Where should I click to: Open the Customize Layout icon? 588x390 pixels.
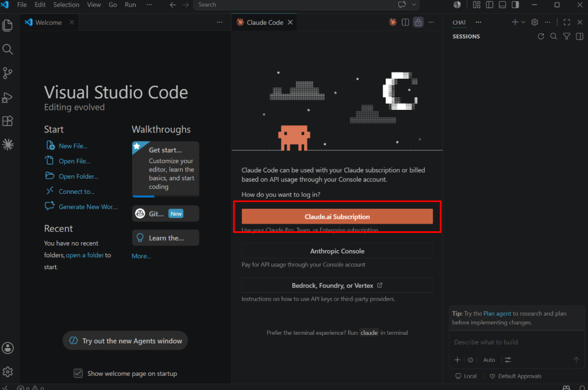pos(476,5)
